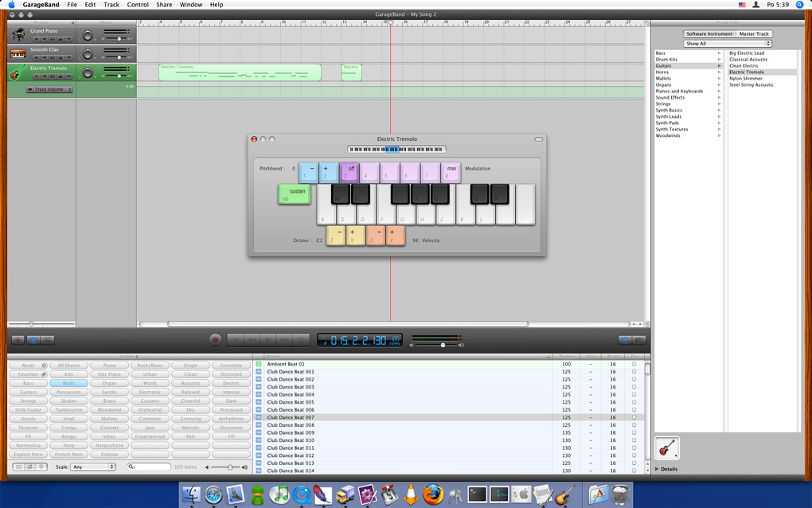Switch to the Software Instrument tab
Screen dimensions: 812x508
tap(709, 33)
